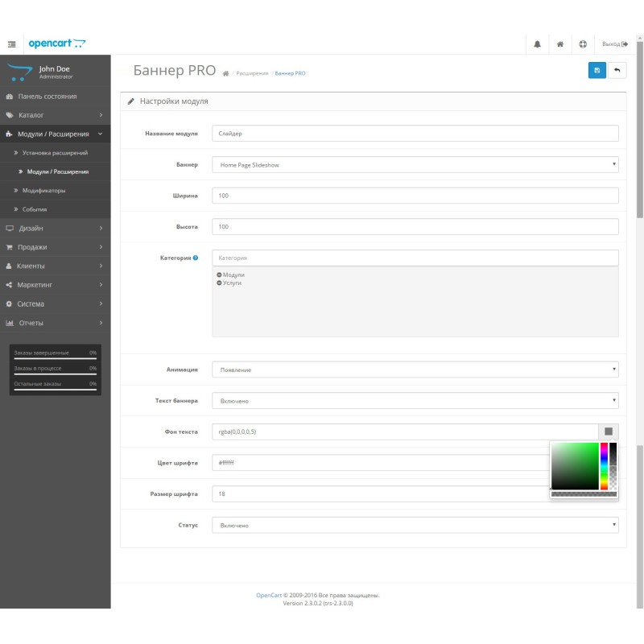Click the Выход logout link
Screen dimensions: 644x644
pyautogui.click(x=614, y=44)
